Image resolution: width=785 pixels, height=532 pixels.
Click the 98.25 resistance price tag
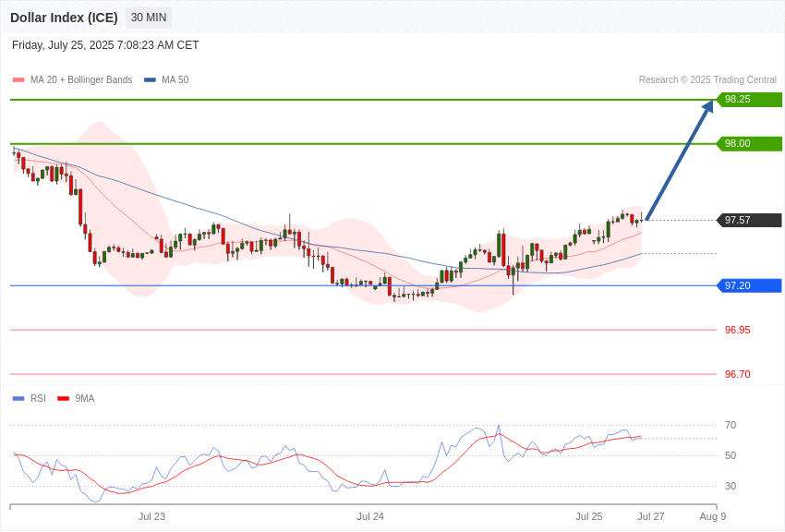(749, 100)
